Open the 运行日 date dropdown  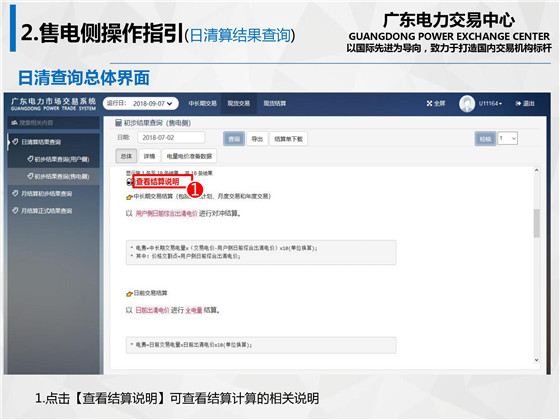coord(140,104)
